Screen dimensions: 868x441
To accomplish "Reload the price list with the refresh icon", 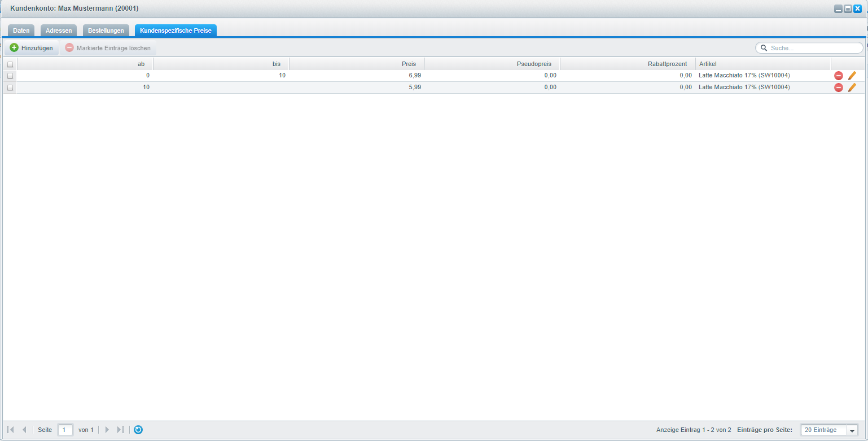I will pos(138,430).
